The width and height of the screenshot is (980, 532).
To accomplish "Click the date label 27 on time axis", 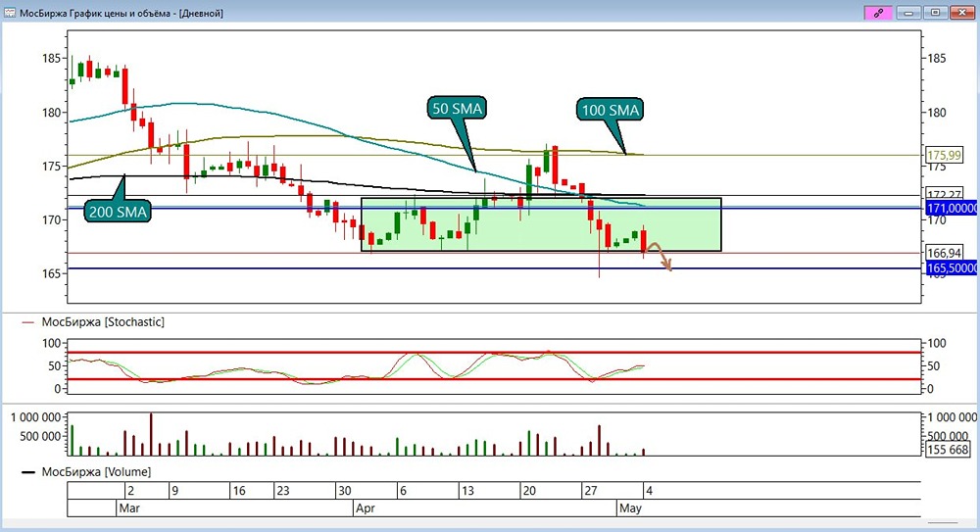I will point(591,491).
